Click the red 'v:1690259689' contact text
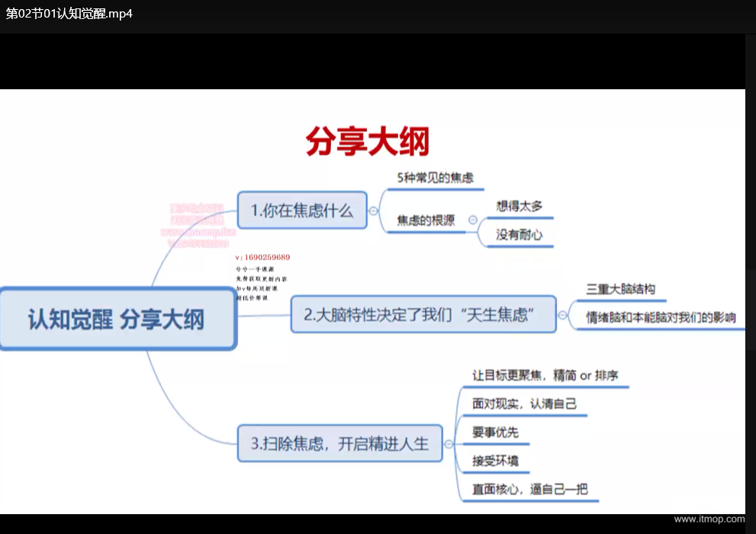The width and height of the screenshot is (756, 534). coord(262,257)
